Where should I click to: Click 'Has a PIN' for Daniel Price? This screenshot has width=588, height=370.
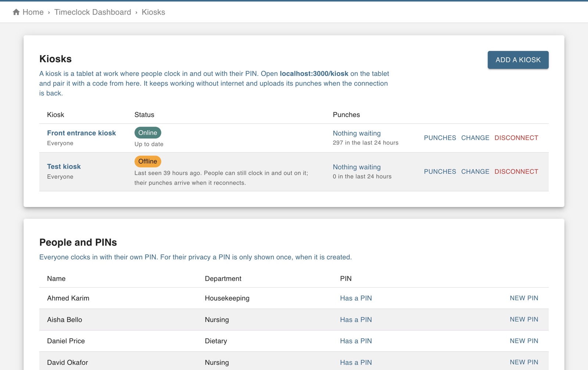(x=356, y=341)
